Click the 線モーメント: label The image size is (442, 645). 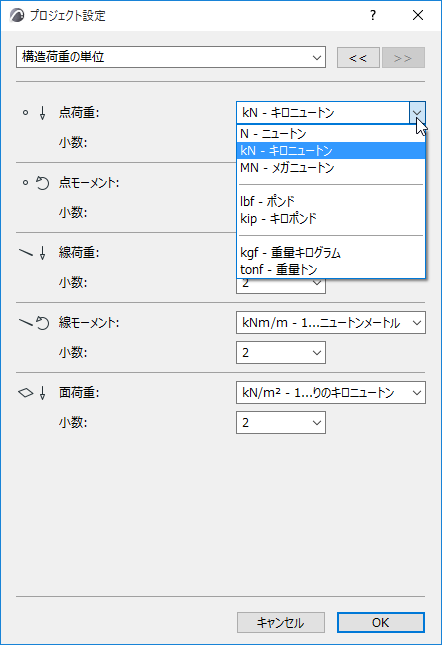point(89,323)
